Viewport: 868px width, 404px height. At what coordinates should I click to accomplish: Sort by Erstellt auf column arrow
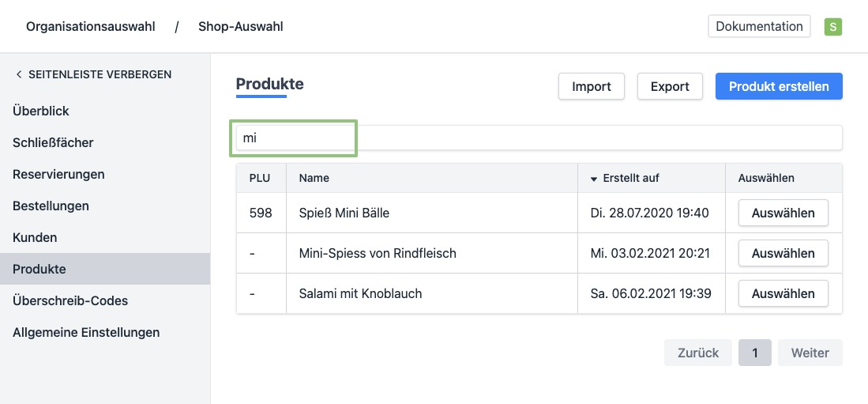tap(594, 179)
